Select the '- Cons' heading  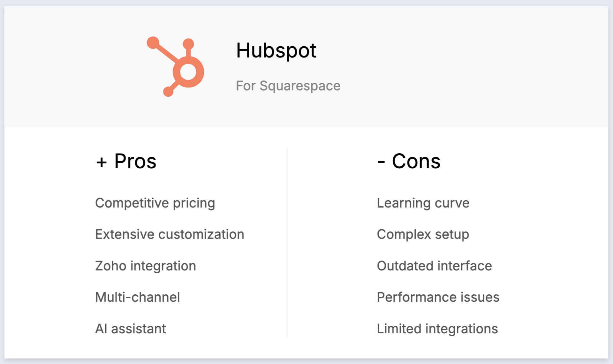(x=409, y=161)
